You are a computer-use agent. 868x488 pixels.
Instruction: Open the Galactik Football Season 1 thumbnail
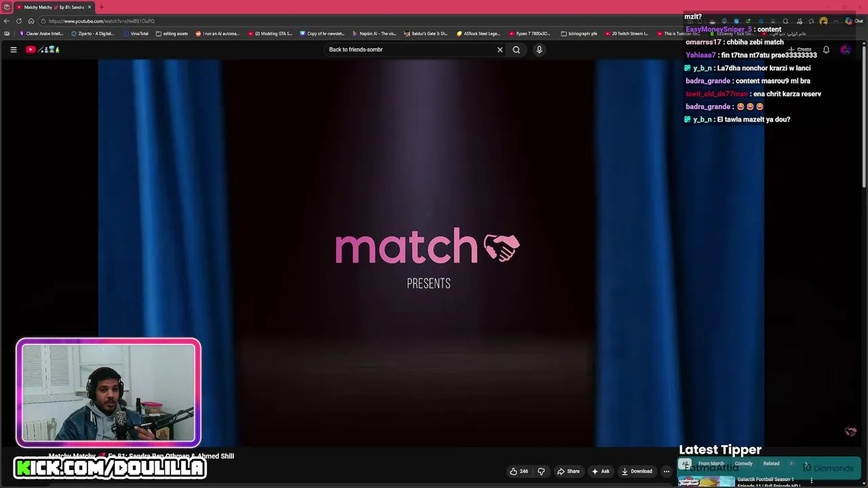tap(707, 482)
